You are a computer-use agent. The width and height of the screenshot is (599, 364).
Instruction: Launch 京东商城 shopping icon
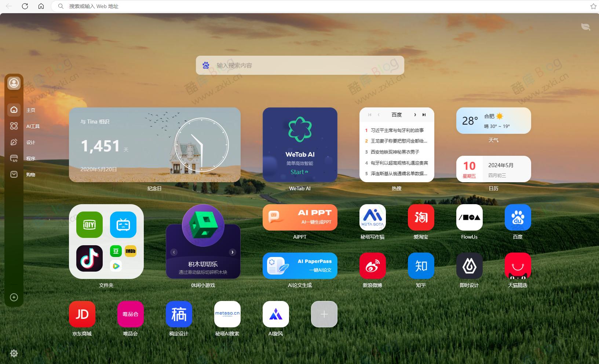(x=82, y=314)
